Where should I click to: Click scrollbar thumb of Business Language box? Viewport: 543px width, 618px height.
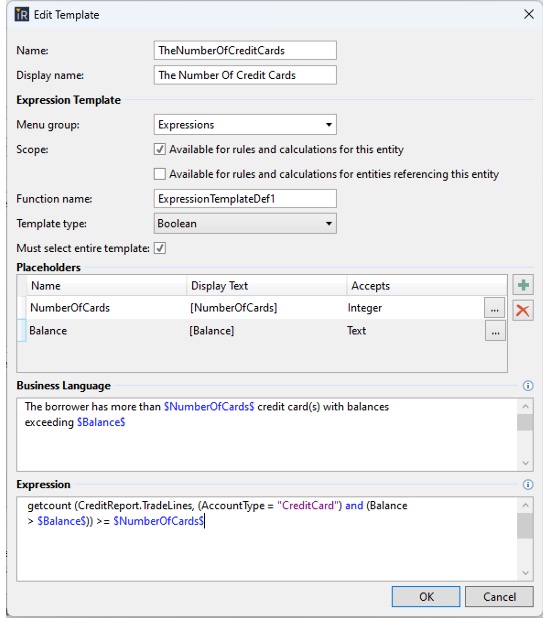[x=525, y=423]
